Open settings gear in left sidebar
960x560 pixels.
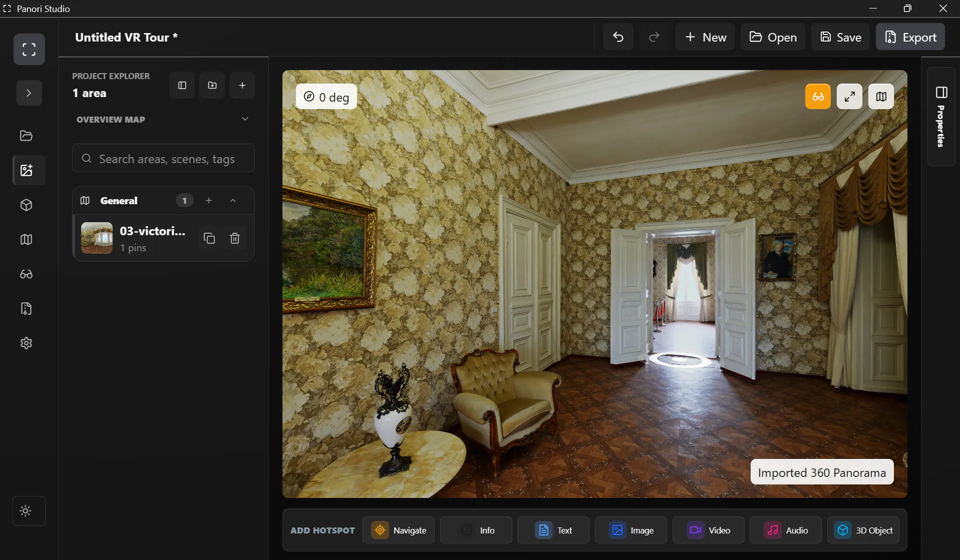27,343
